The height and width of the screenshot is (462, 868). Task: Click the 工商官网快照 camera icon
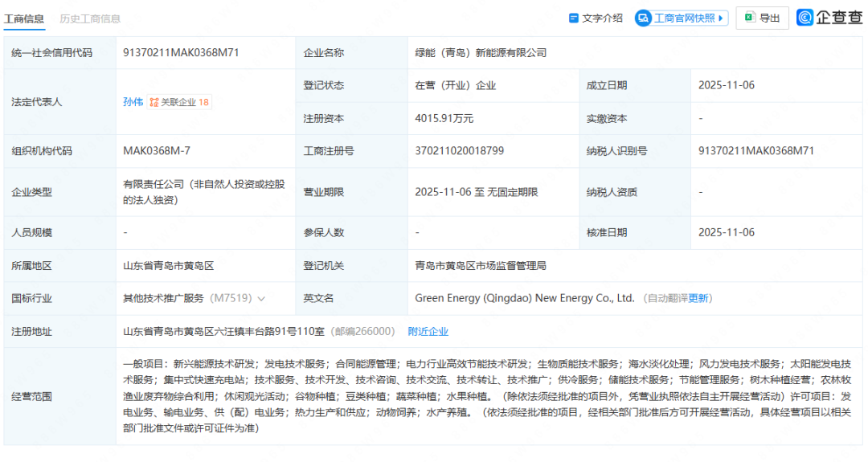(643, 18)
